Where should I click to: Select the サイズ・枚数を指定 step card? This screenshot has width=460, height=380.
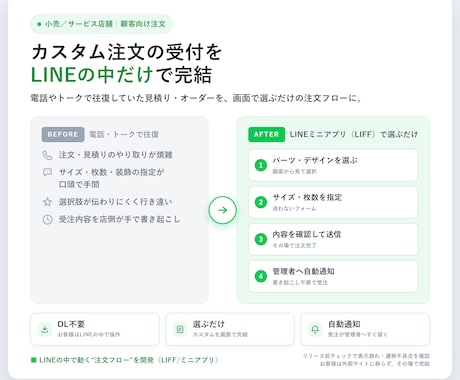pos(333,202)
